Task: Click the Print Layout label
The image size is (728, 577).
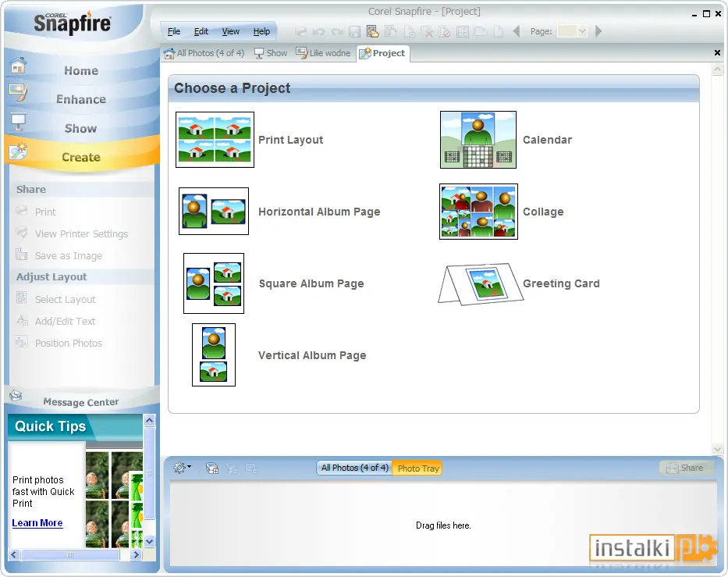Action: pyautogui.click(x=290, y=140)
